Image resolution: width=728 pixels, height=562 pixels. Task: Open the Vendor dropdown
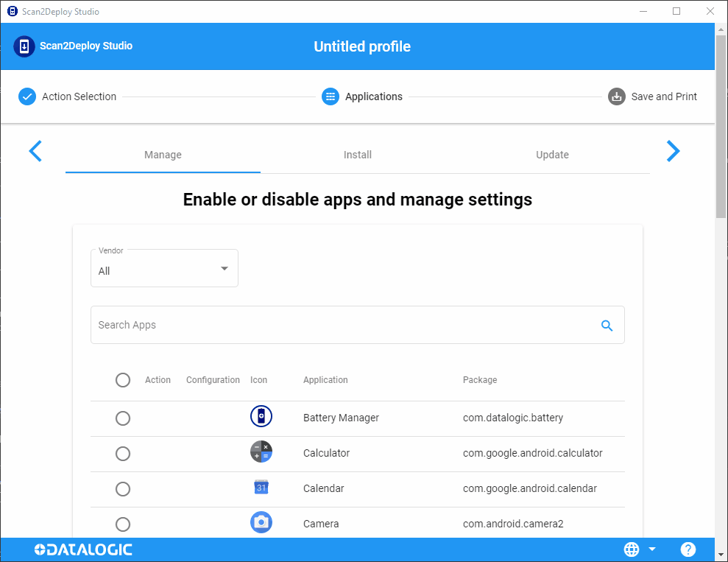(164, 268)
